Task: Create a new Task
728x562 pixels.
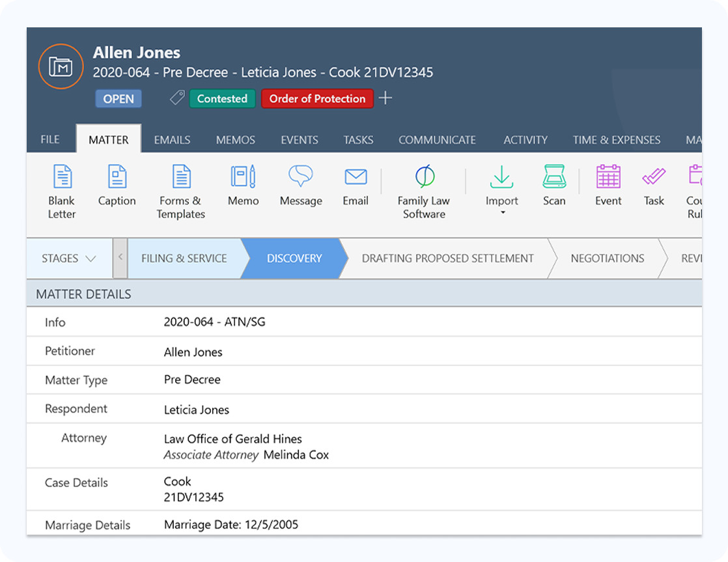Action: tap(654, 185)
